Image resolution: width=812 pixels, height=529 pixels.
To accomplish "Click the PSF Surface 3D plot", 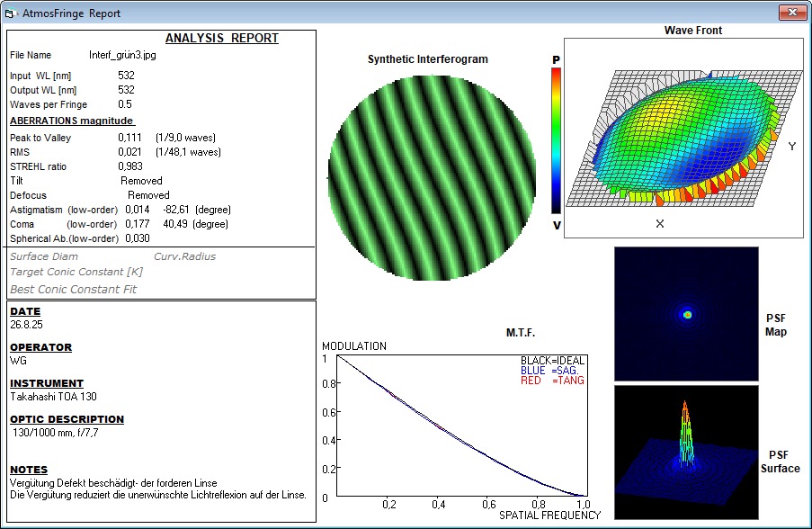I will pos(686,452).
